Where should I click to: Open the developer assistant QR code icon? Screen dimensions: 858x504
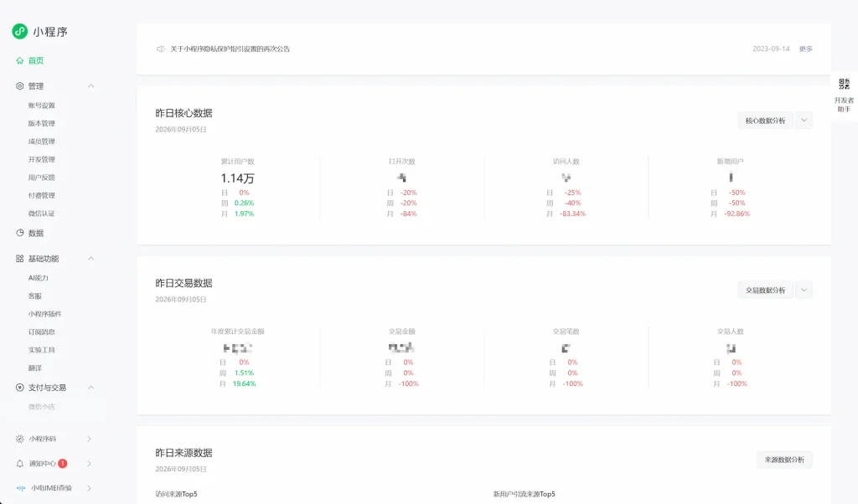[844, 85]
